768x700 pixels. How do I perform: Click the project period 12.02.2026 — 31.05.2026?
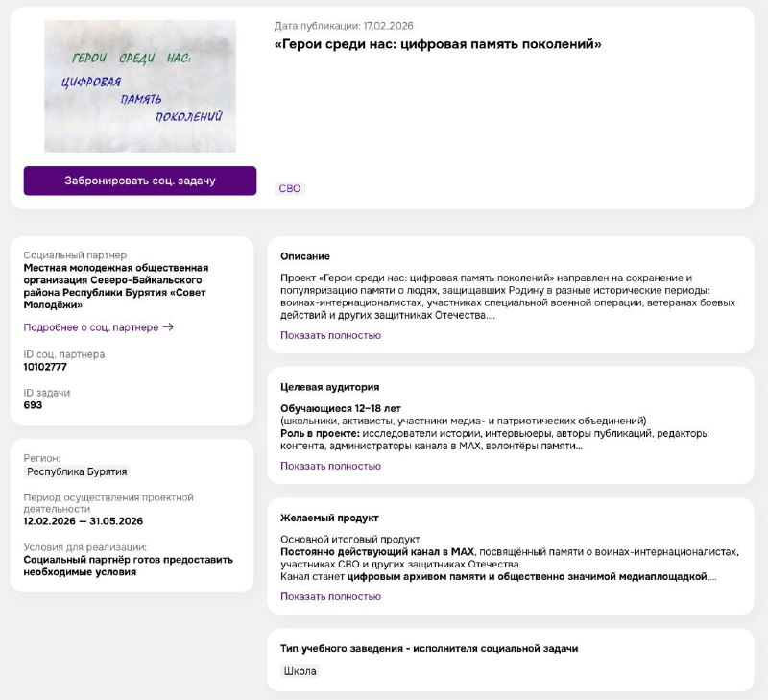pos(83,521)
